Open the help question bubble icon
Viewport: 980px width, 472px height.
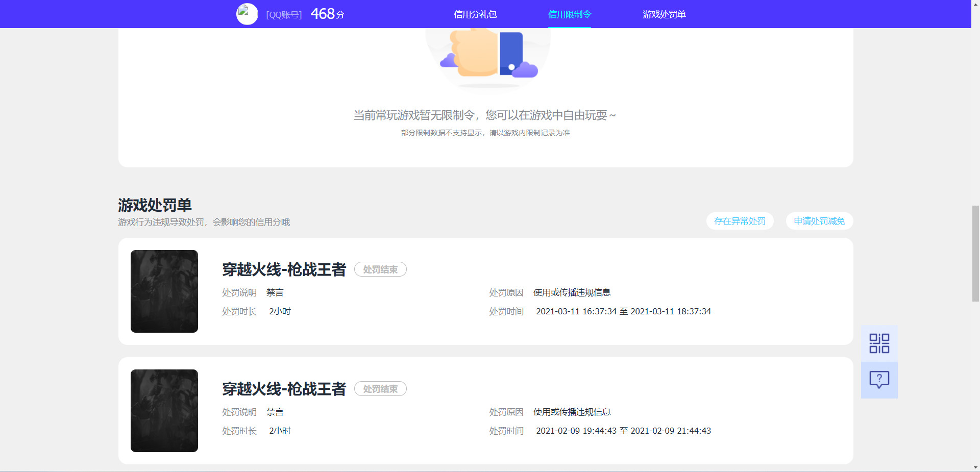(x=879, y=380)
